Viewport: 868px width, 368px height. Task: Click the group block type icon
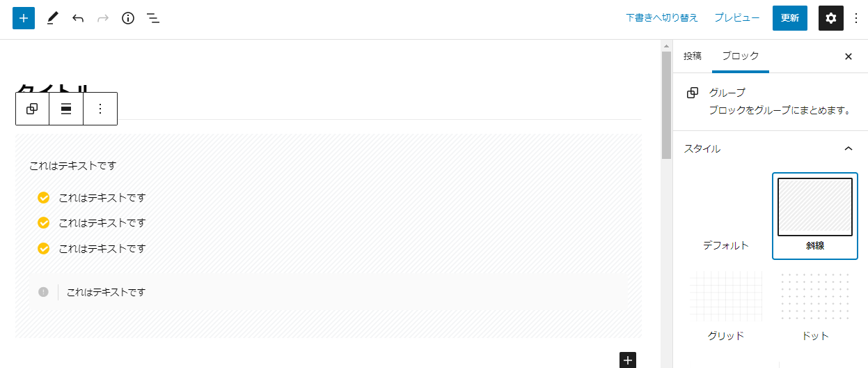coord(32,109)
